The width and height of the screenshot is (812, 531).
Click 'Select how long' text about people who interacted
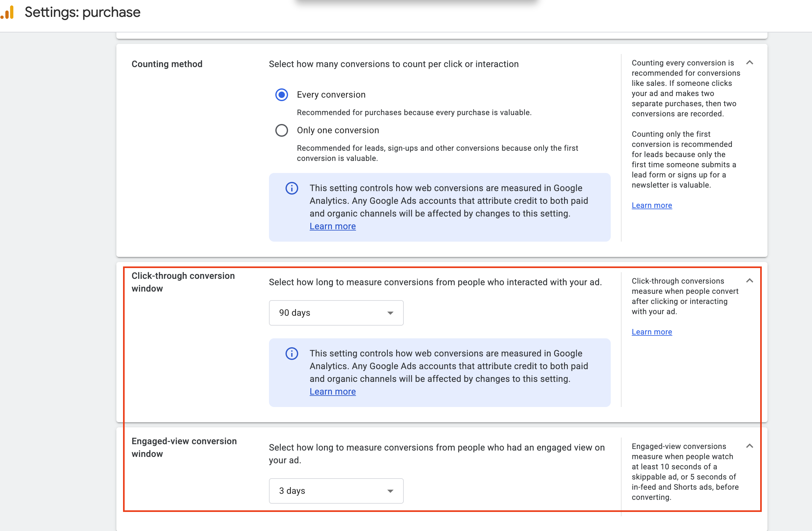(x=435, y=282)
